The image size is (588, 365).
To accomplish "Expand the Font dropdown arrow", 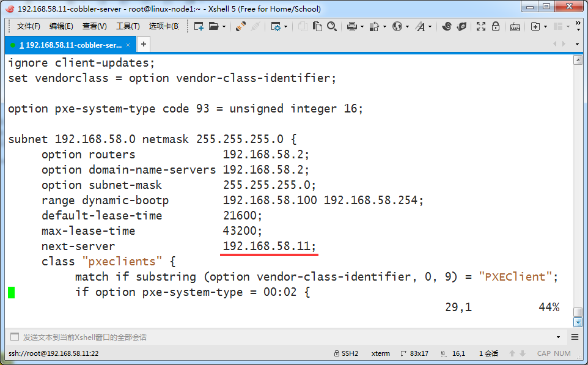I will tap(430, 27).
